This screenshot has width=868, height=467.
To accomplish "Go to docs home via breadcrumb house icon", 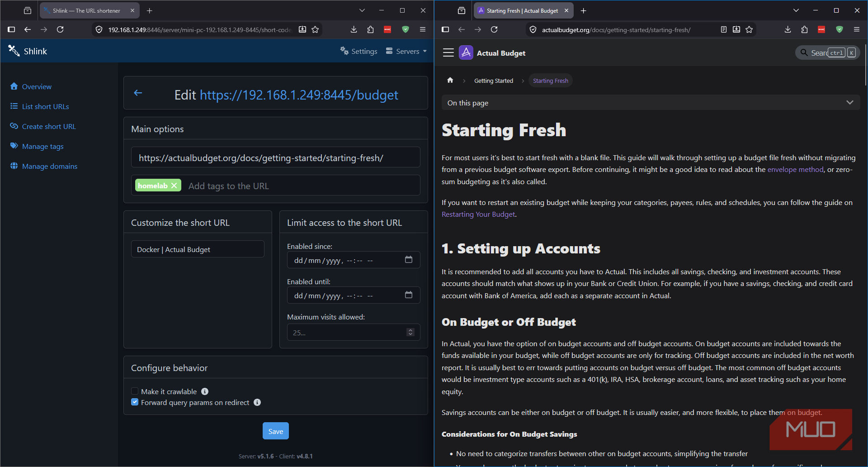I will click(x=450, y=80).
